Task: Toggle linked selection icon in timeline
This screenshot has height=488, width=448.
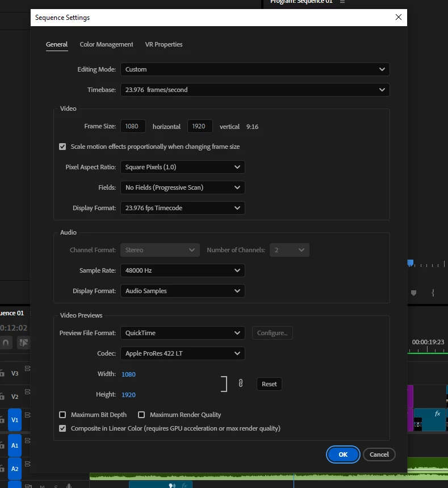Action: click(x=23, y=343)
